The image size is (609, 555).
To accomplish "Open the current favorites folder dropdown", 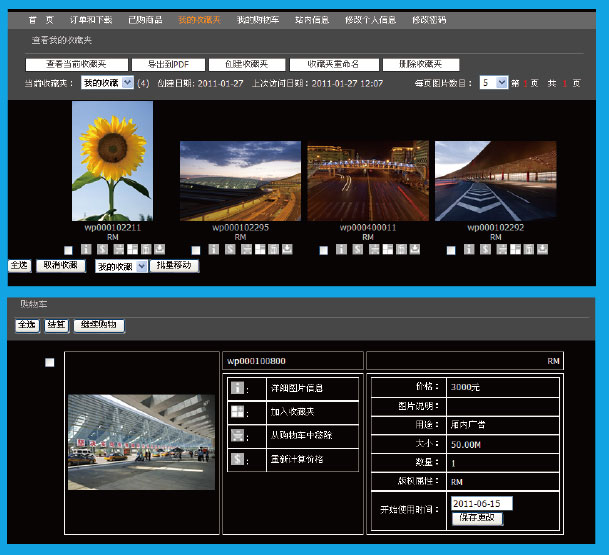I will pos(107,84).
